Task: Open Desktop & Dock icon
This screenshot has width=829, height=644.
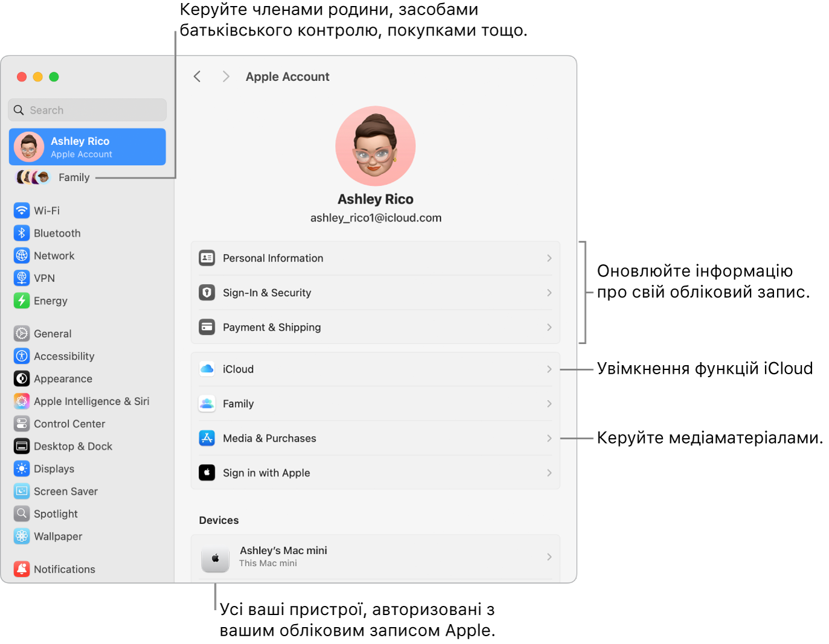Action: pyautogui.click(x=22, y=446)
